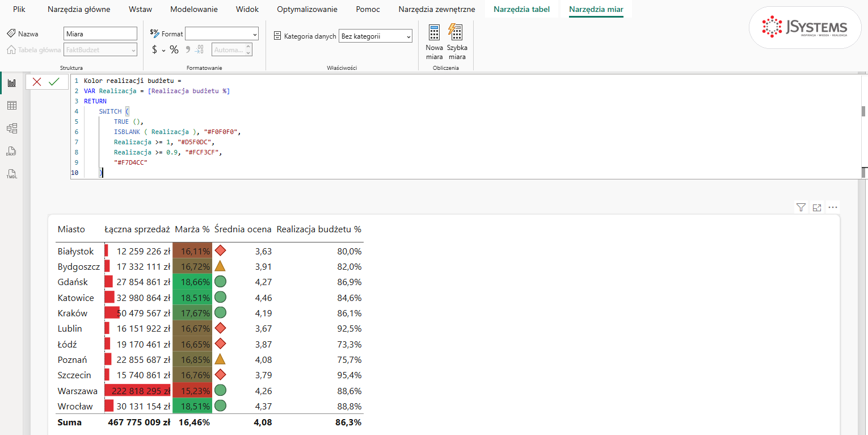Image resolution: width=868 pixels, height=435 pixels.
Task: Open the filter icon above the table visual
Action: click(x=801, y=207)
